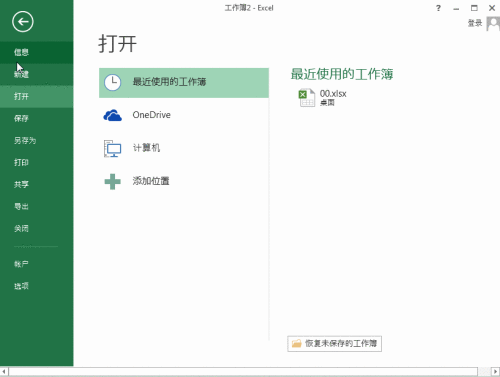Click the help question mark icon
This screenshot has width=500, height=377.
coord(438,8)
